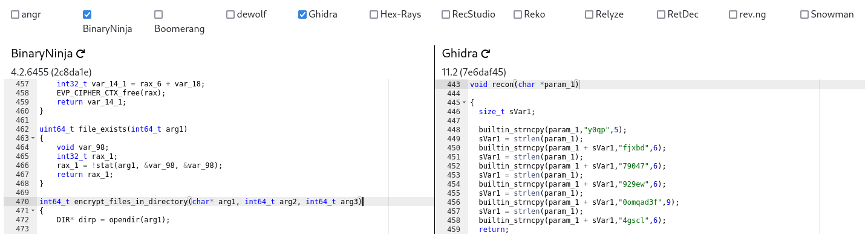
Task: Enable the angr decompiler checkbox
Action: (15, 14)
